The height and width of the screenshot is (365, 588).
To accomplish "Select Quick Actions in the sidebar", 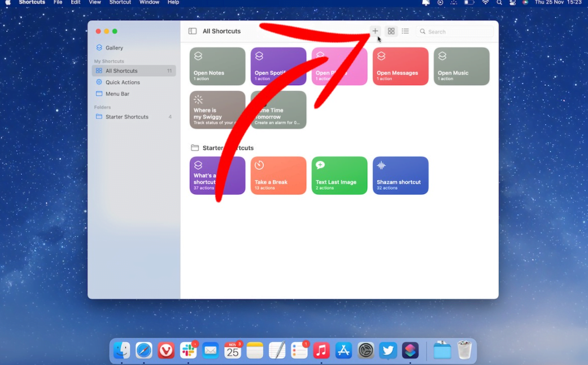I will pyautogui.click(x=121, y=82).
